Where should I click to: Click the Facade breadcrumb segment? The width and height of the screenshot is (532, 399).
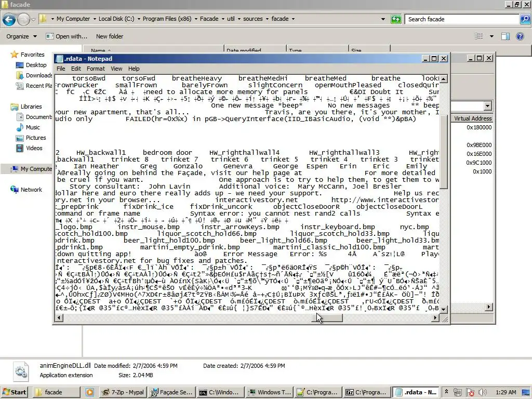coord(209,19)
